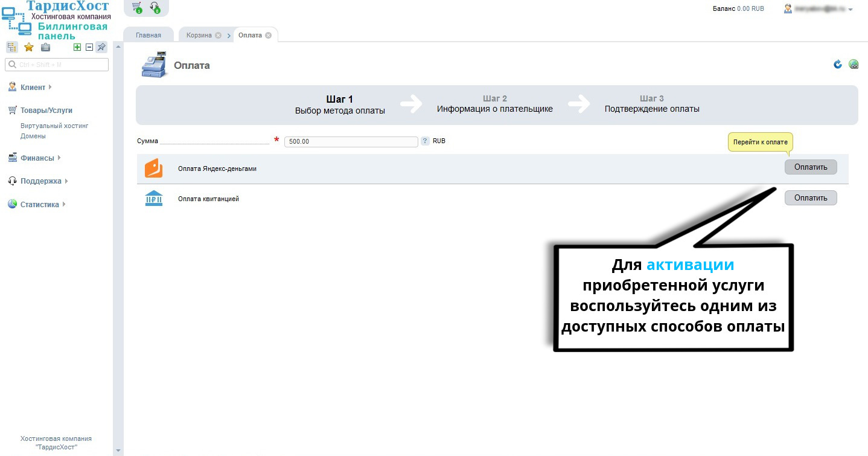The width and height of the screenshot is (868, 456).
Task: Switch to the Корзина tab
Action: click(x=199, y=35)
